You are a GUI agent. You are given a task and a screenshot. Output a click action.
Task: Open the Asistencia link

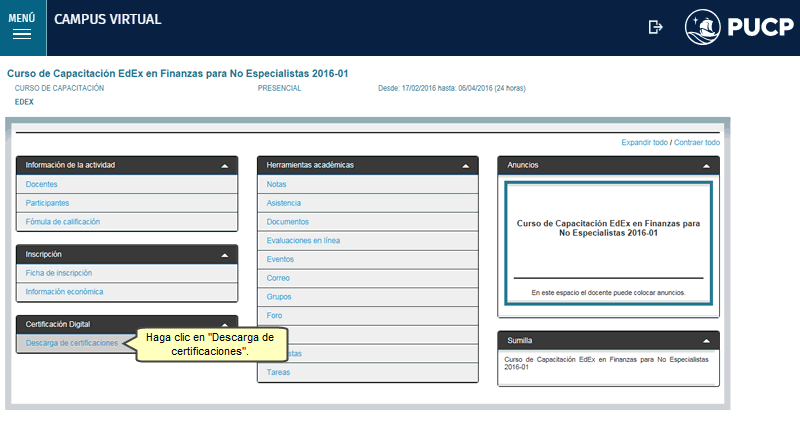284,203
